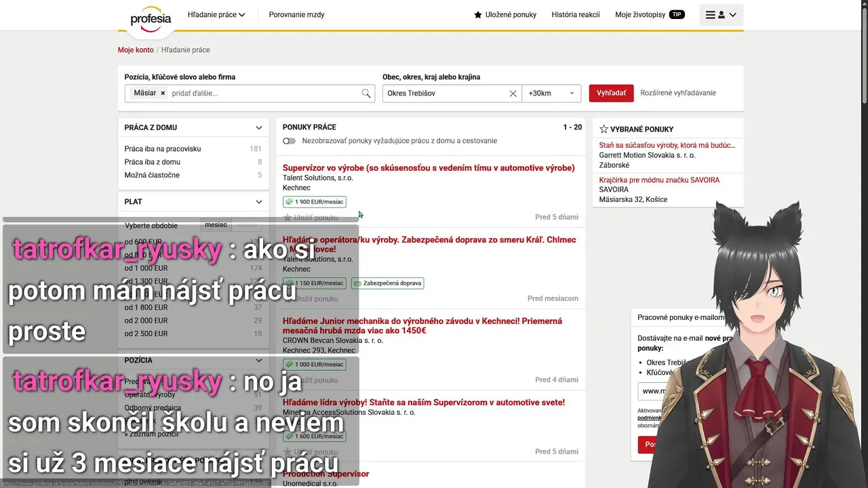Open Supervízor vo výrobe job offer

pyautogui.click(x=429, y=168)
